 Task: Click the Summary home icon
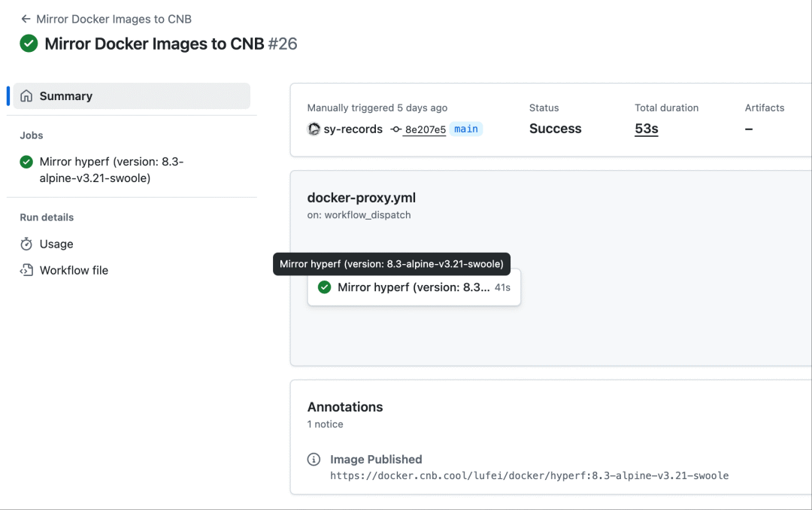coord(26,96)
